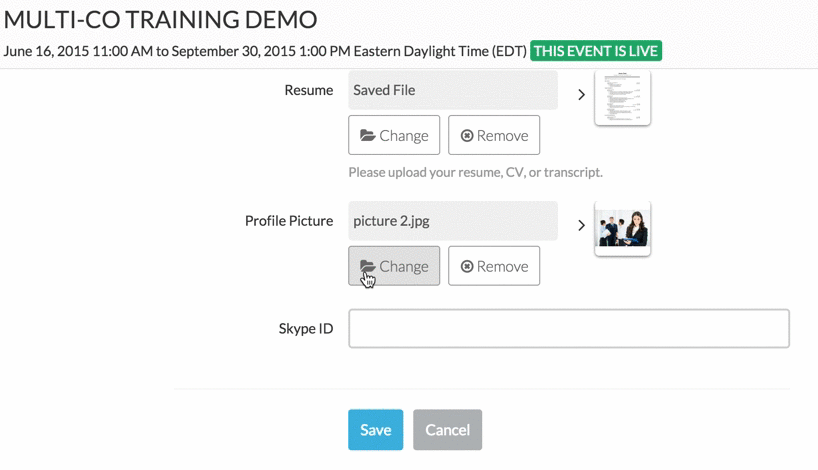Click the MULTI-CO TRAINING DEMO title
Image resolution: width=818 pixels, height=470 pixels.
click(161, 19)
